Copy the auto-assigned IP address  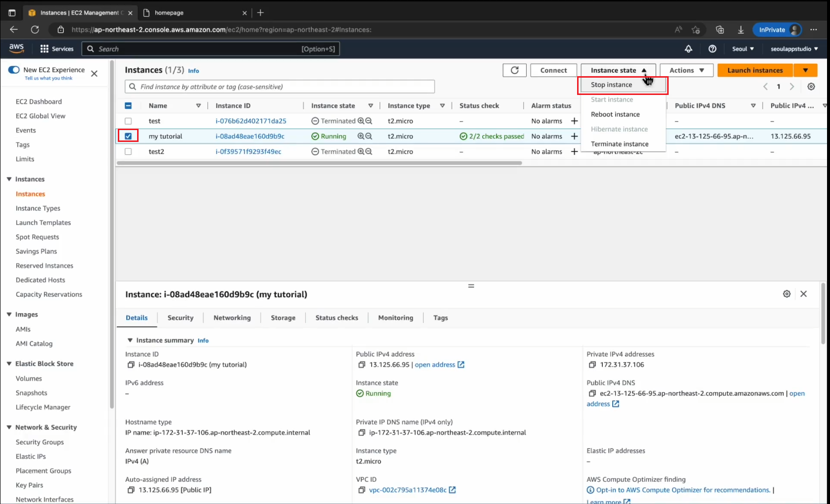click(131, 490)
